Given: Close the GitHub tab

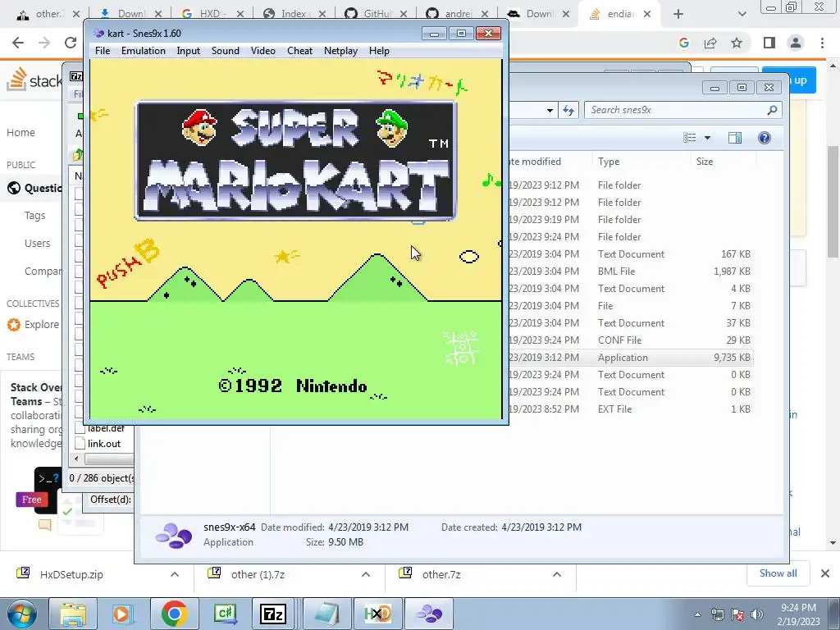Looking at the screenshot, I should coord(404,14).
